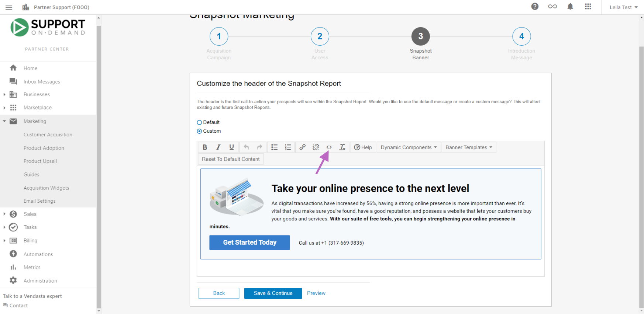
Task: Go to Email Settings in the sidebar
Action: click(39, 201)
